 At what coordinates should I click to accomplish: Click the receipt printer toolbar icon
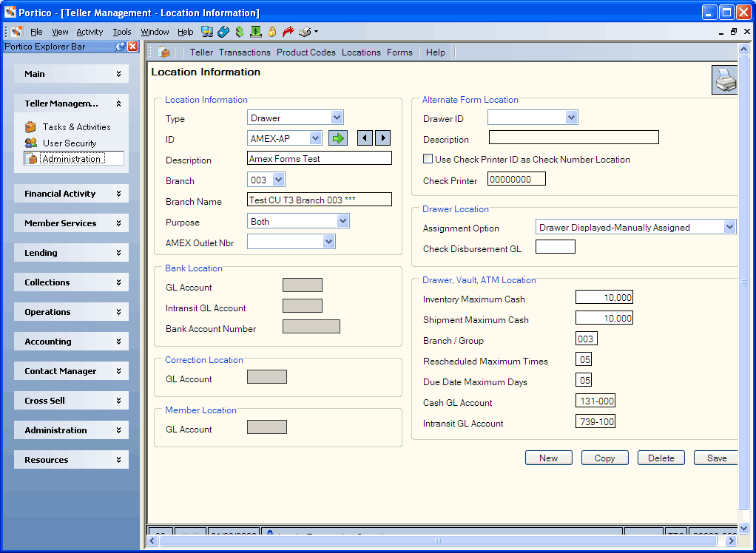click(305, 32)
